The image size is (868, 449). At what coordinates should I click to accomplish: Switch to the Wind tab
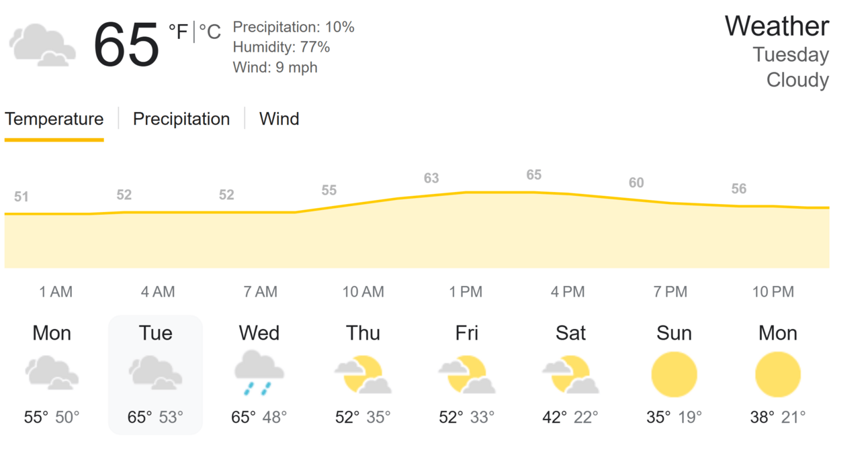(279, 119)
